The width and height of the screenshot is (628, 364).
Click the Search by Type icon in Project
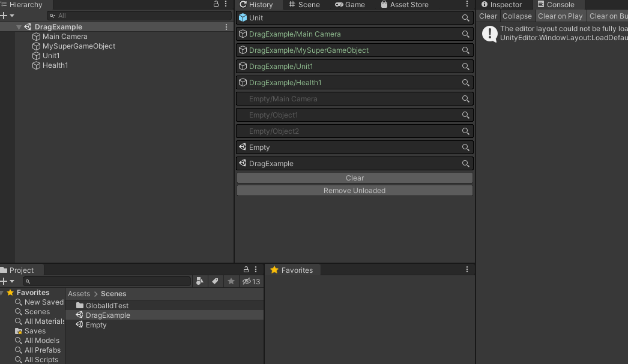tap(199, 281)
